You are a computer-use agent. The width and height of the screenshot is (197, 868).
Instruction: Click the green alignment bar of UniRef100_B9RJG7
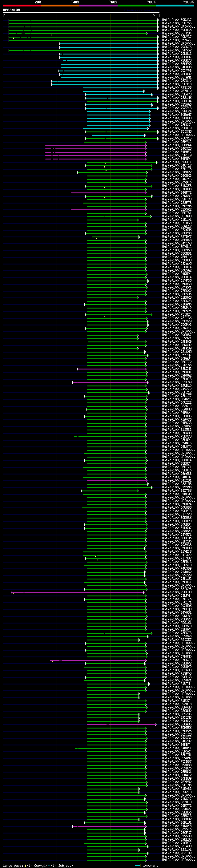click(x=83, y=20)
